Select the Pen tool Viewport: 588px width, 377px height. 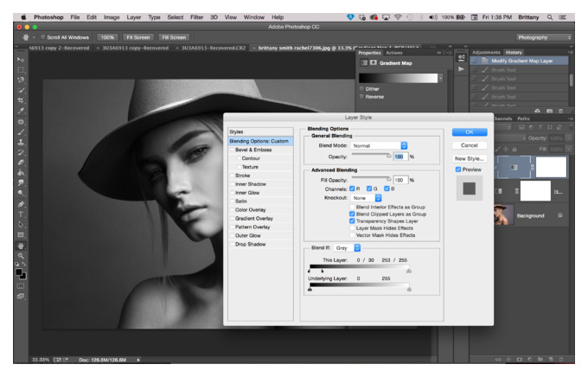21,204
